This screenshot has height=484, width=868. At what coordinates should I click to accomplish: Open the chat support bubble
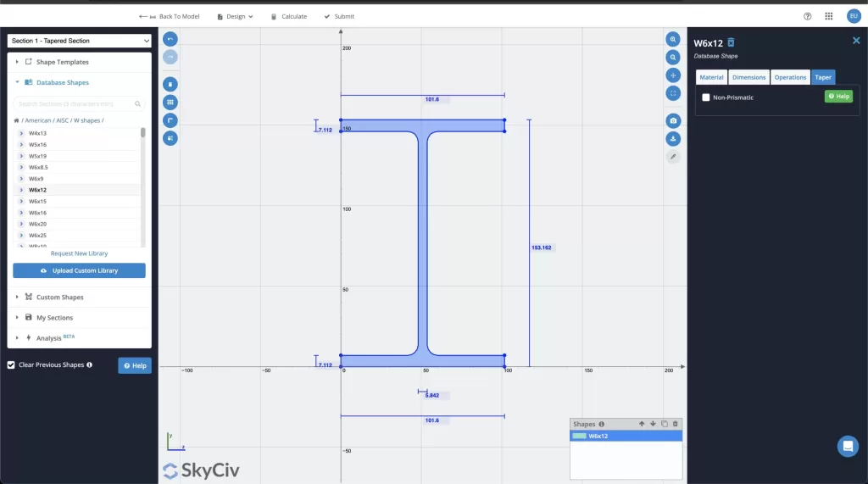[x=848, y=447]
